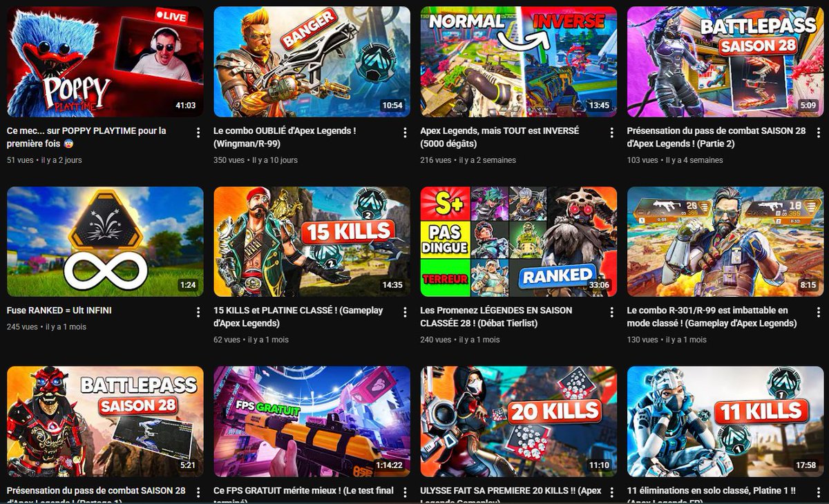The height and width of the screenshot is (504, 829).
Task: Open title 'ULYSSE FAIT SA PREMIERE 20 KILLS'
Action: pyautogui.click(x=511, y=495)
